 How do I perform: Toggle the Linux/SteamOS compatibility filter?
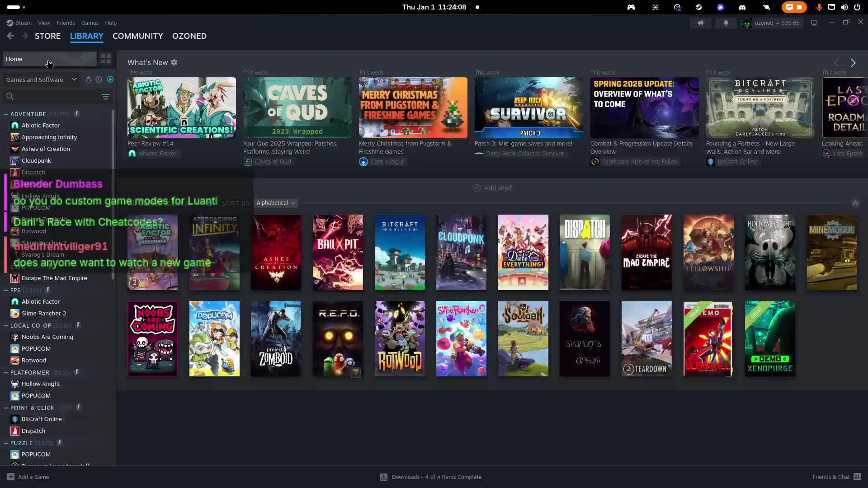click(x=89, y=80)
